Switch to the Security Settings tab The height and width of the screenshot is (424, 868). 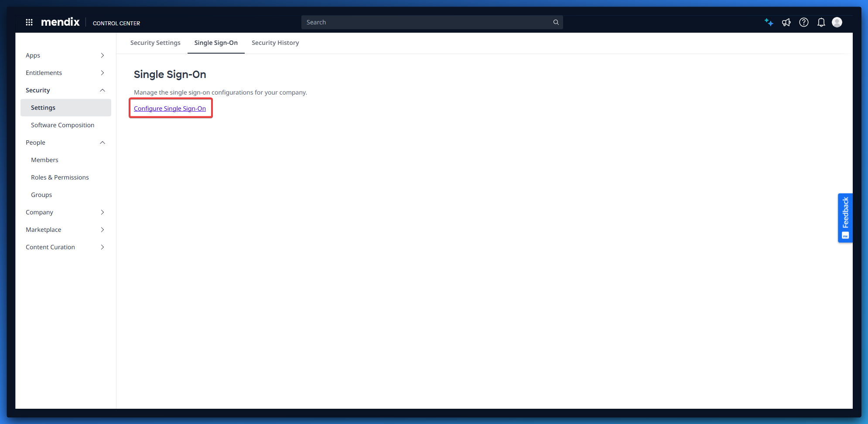point(155,43)
